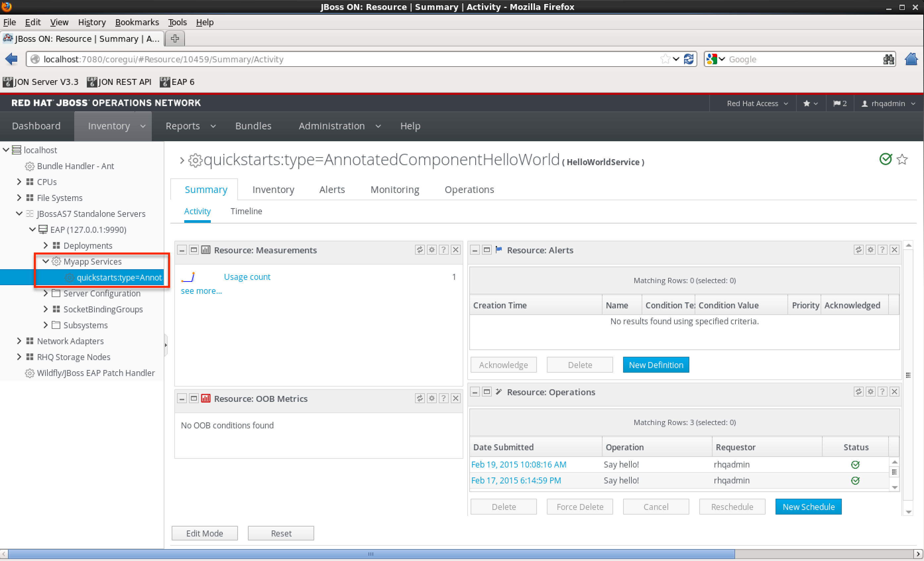Open the Timeline subtab
Viewport: 924px width, 561px height.
click(246, 211)
